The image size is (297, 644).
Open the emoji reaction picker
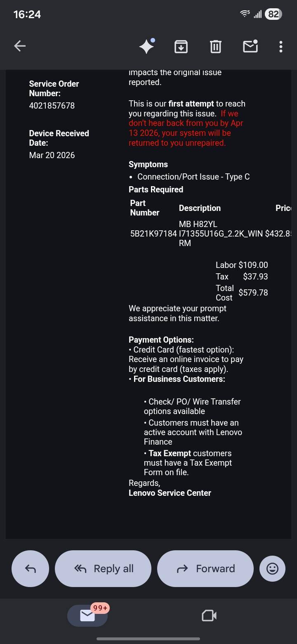pos(272,568)
